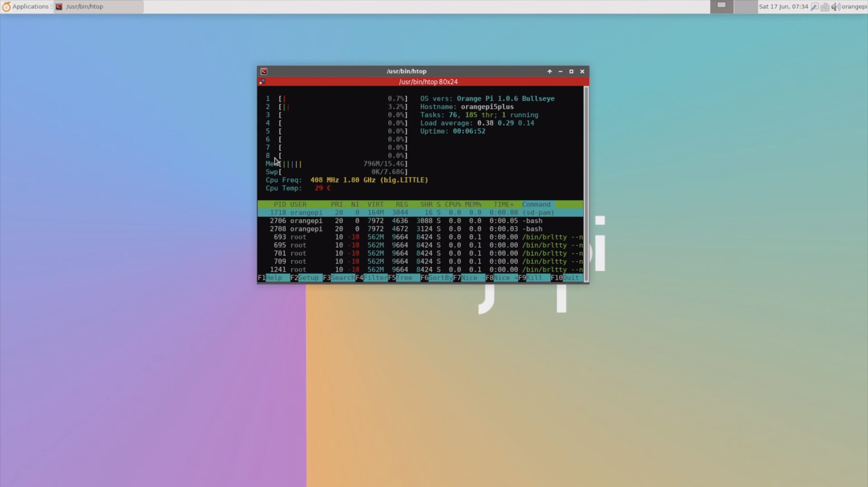Click the terminal split icon beside red title
The width and height of the screenshot is (868, 487).
262,82
